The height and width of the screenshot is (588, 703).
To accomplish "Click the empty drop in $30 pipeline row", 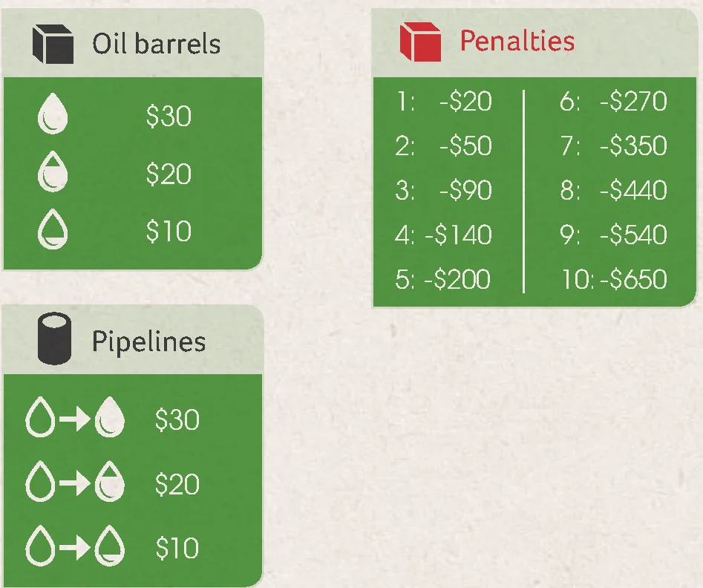I will click(x=40, y=416).
